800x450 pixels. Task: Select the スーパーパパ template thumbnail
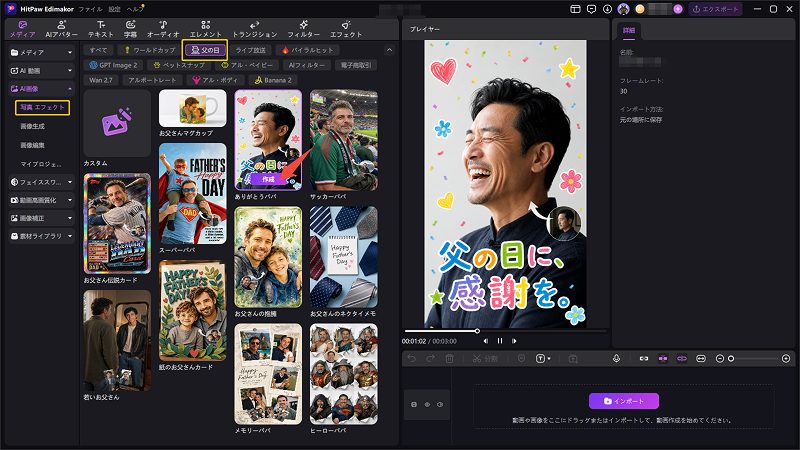pyautogui.click(x=192, y=193)
